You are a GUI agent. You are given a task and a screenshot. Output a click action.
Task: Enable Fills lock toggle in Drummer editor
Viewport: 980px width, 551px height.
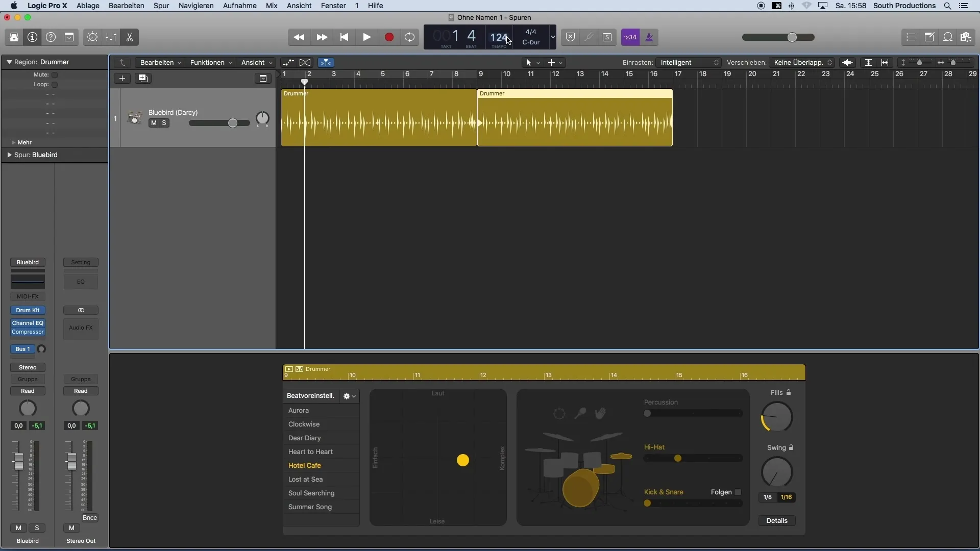tap(788, 391)
